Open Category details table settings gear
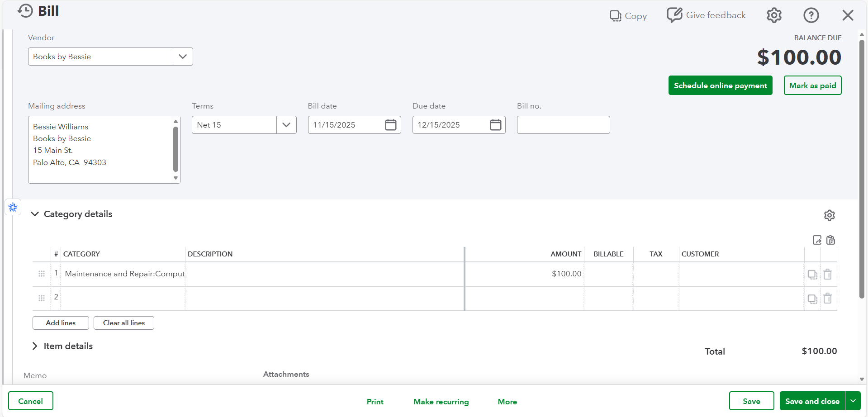868x417 pixels. (x=829, y=215)
